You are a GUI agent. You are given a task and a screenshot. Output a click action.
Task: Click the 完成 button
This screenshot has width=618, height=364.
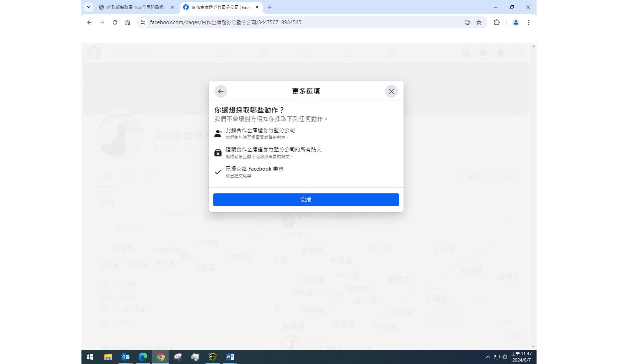point(306,200)
